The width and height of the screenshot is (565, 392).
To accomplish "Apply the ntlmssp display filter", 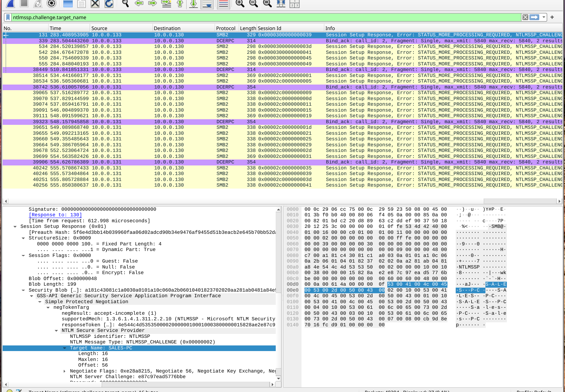I will tap(534, 17).
